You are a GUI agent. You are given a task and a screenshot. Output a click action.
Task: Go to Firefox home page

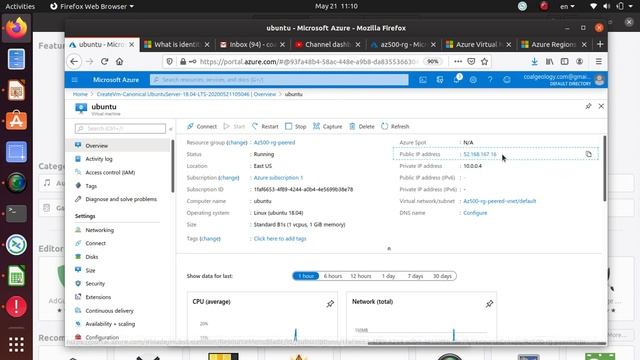119,62
